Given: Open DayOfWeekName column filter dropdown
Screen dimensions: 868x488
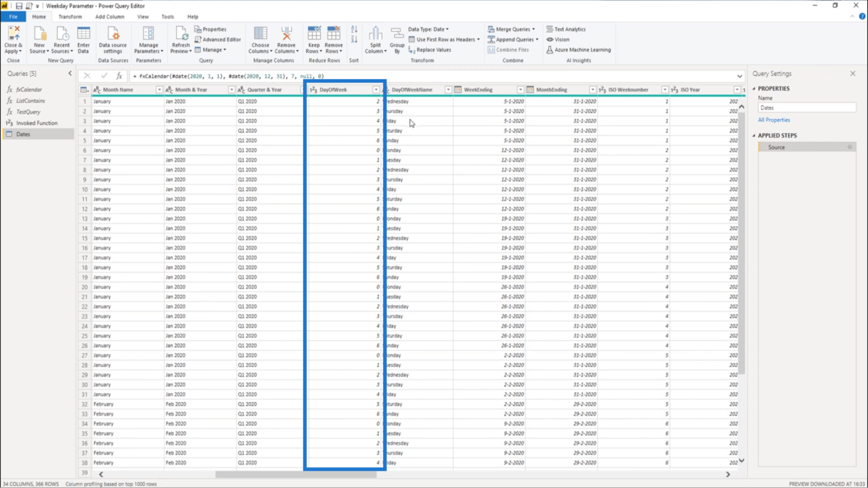Looking at the screenshot, I should 448,90.
